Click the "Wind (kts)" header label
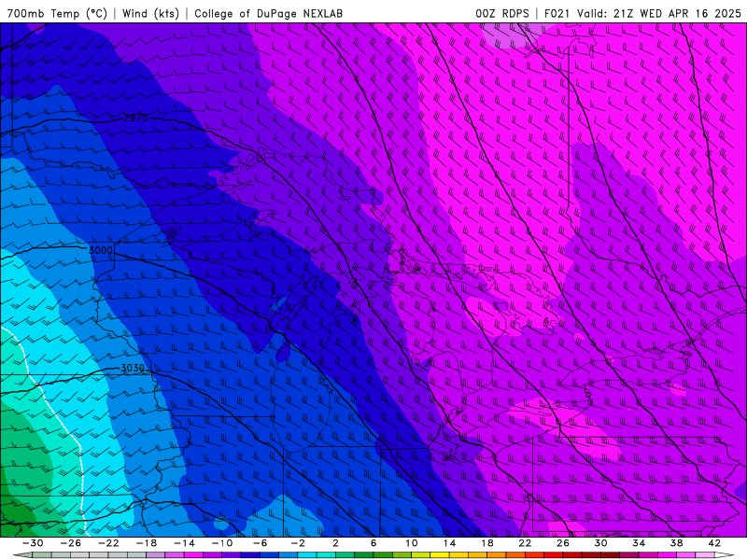 point(150,13)
